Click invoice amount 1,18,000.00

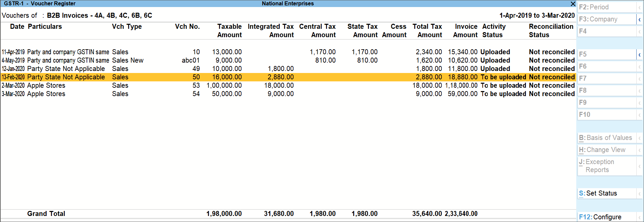461,85
